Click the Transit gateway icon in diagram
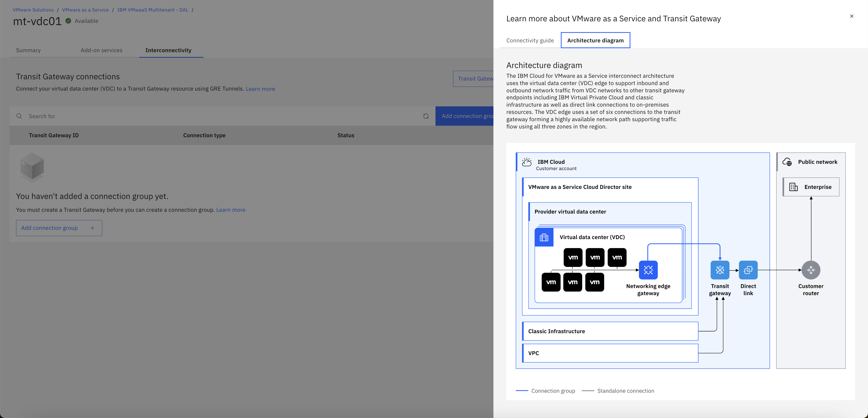Viewport: 868px width, 418px height. pos(720,270)
